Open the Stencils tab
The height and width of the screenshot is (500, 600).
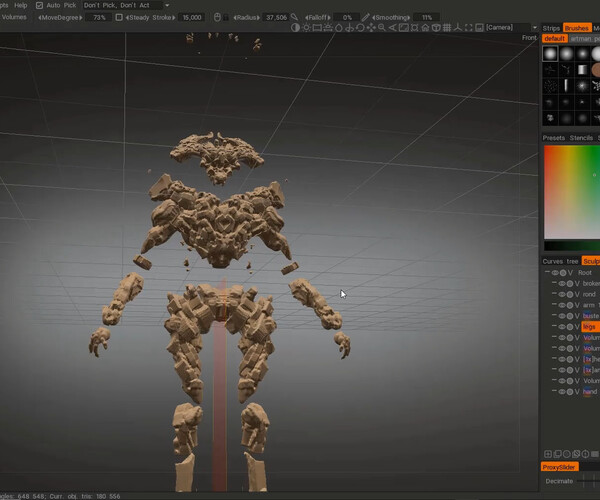(581, 138)
